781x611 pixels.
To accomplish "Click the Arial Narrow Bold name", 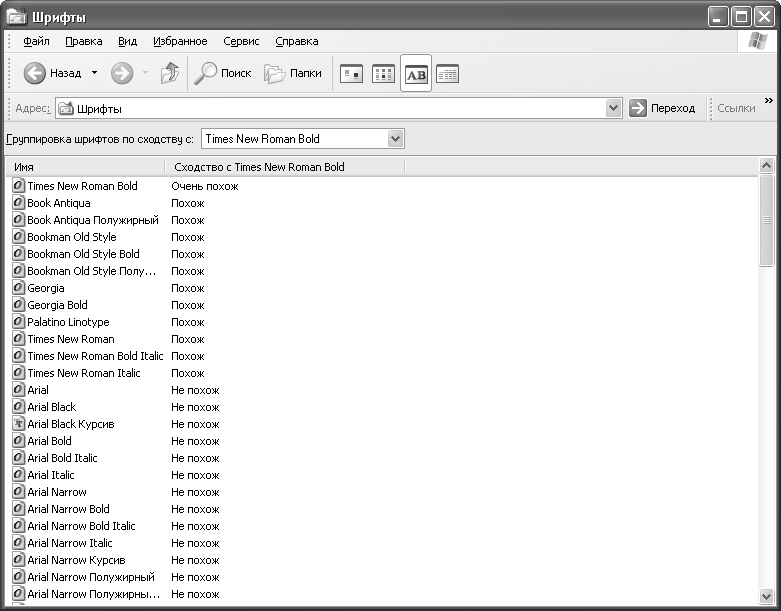I will tap(68, 509).
